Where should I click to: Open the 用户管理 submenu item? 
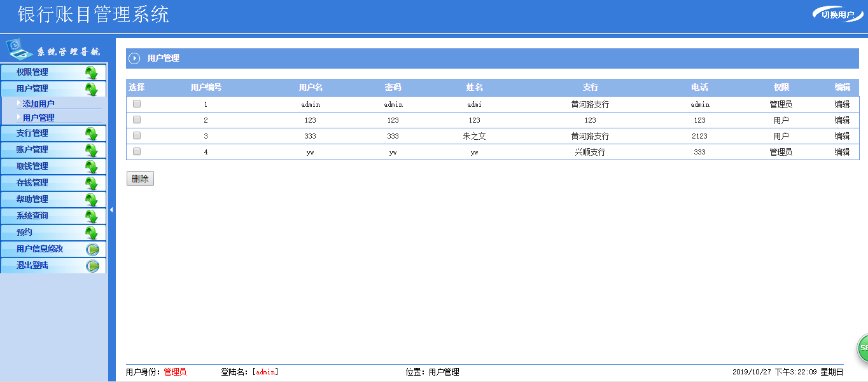39,118
